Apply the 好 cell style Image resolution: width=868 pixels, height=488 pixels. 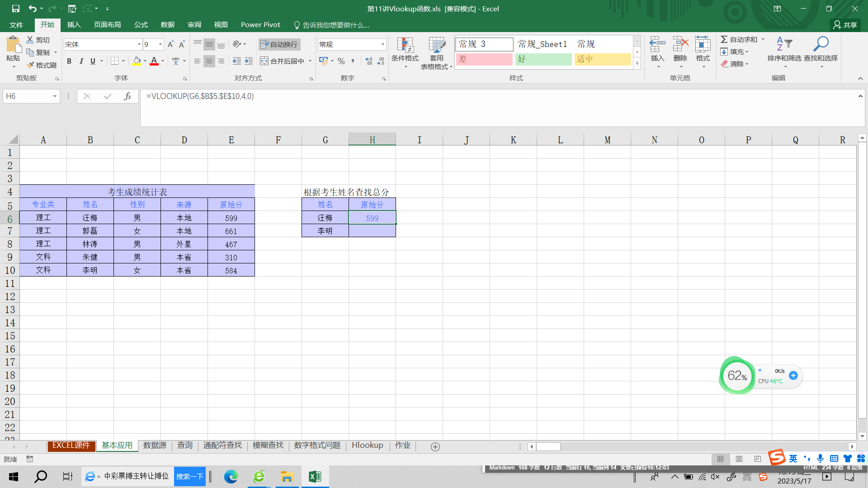click(543, 59)
